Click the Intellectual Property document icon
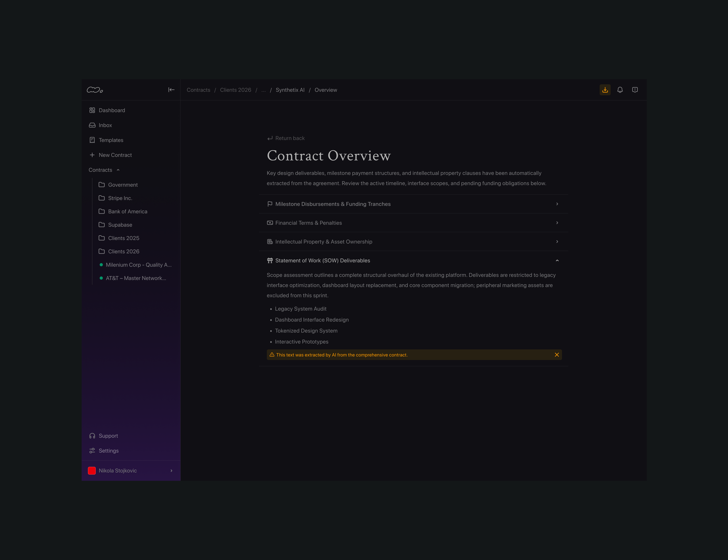Screen dimensions: 728x560 (x=270, y=242)
